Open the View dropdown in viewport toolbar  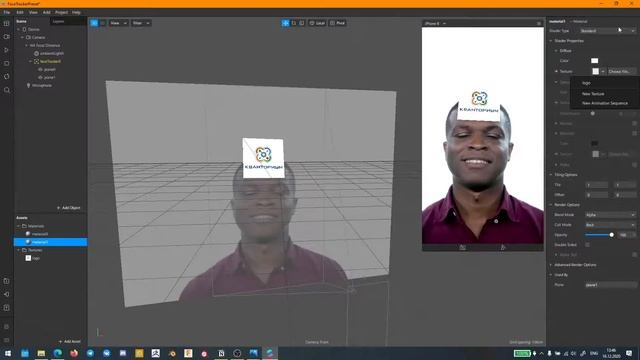click(118, 23)
